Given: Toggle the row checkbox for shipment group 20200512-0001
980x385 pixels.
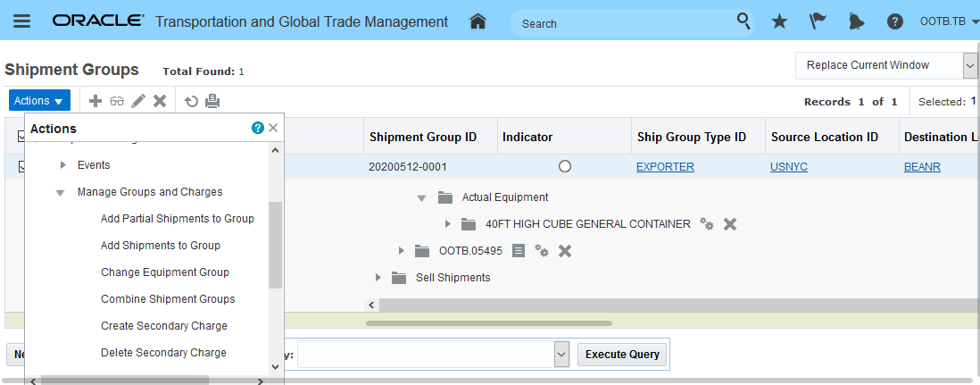Looking at the screenshot, I should tap(21, 166).
